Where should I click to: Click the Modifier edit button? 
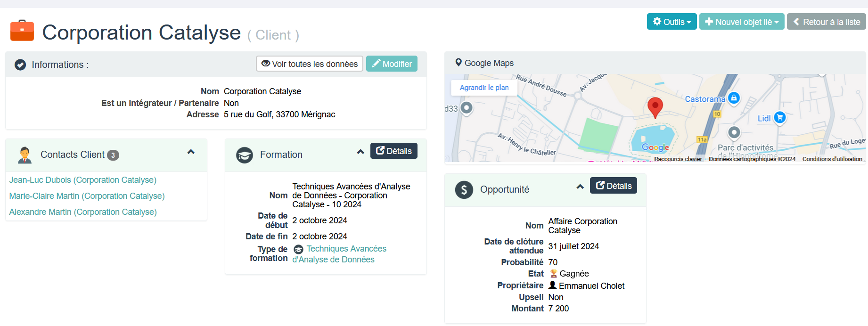pyautogui.click(x=392, y=64)
